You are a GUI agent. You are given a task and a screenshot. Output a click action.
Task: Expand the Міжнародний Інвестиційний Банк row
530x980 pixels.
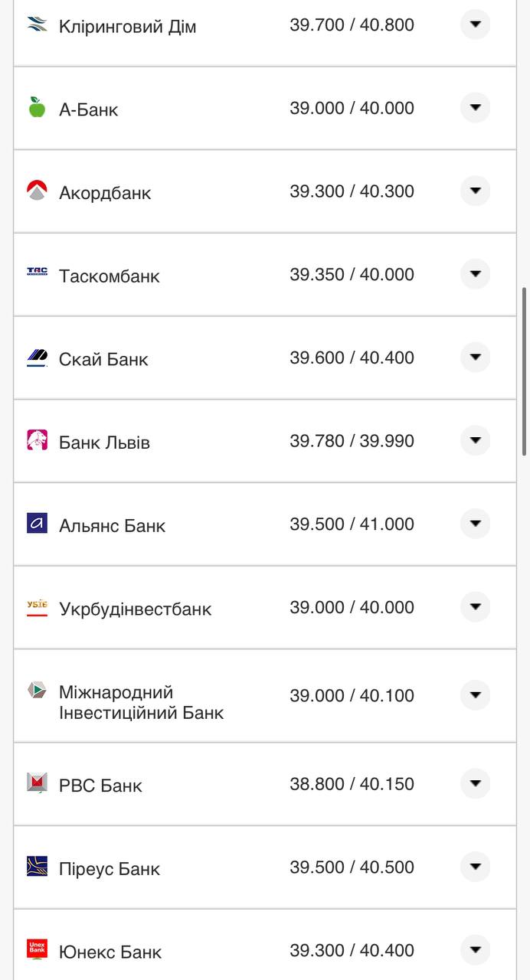coord(475,695)
